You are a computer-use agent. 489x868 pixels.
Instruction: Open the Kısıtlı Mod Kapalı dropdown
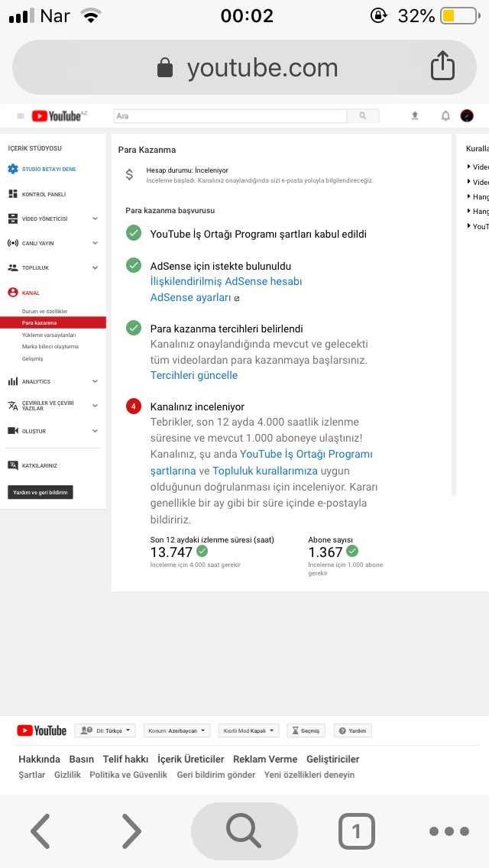click(x=248, y=730)
